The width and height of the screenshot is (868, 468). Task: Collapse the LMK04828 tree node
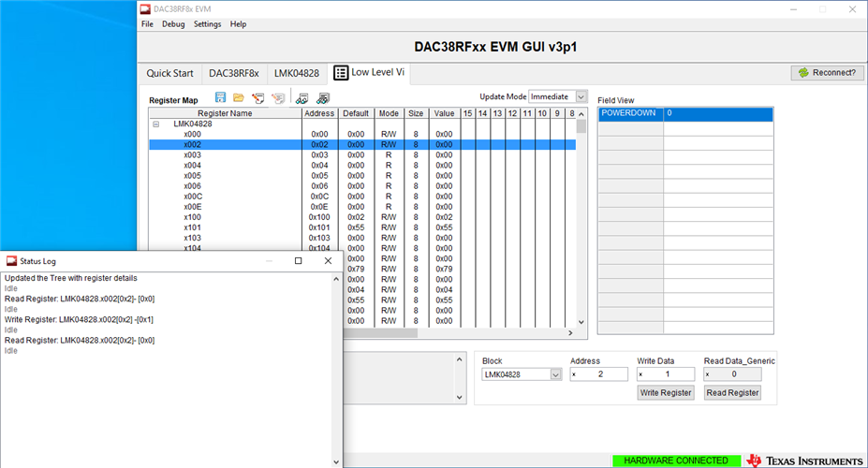(156, 124)
